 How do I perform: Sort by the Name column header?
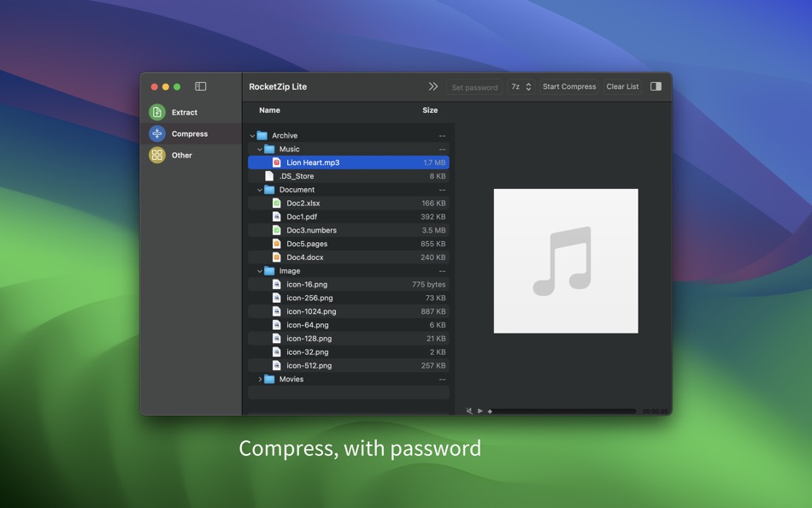click(269, 109)
